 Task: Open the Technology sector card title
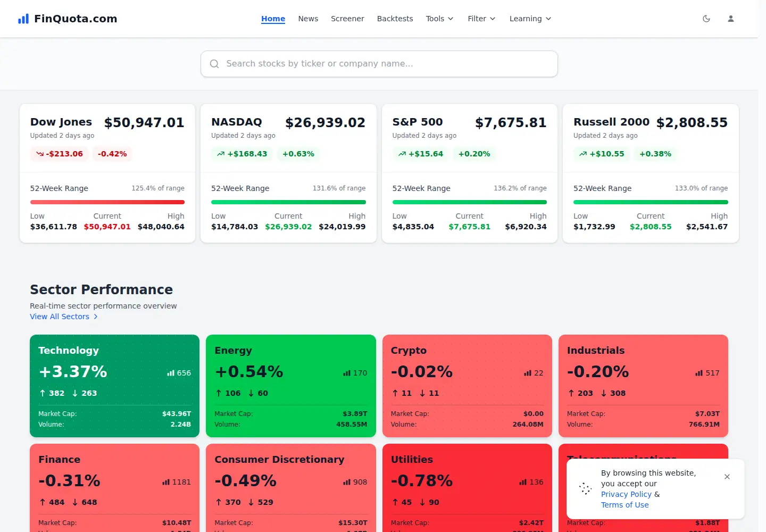click(69, 351)
